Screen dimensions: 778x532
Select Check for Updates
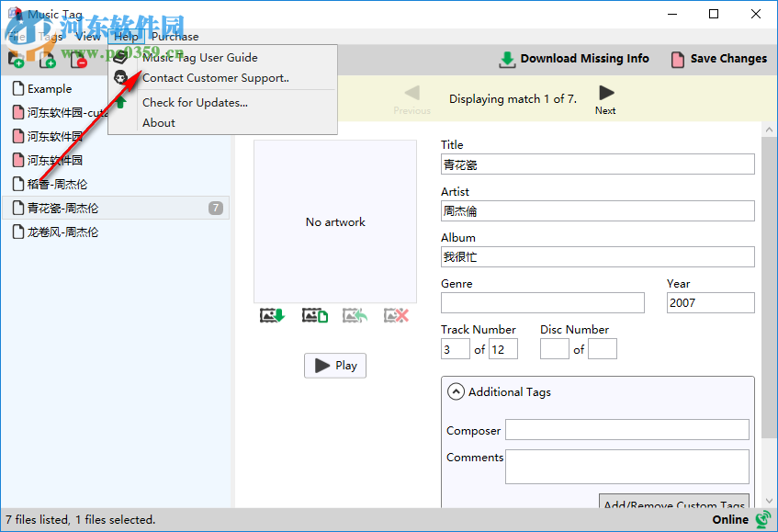[x=195, y=102]
